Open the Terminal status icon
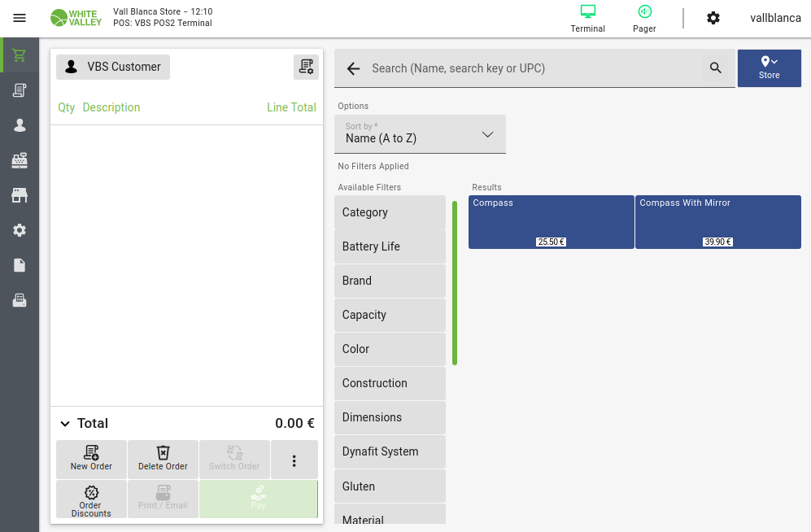This screenshot has height=532, width=811. point(587,19)
